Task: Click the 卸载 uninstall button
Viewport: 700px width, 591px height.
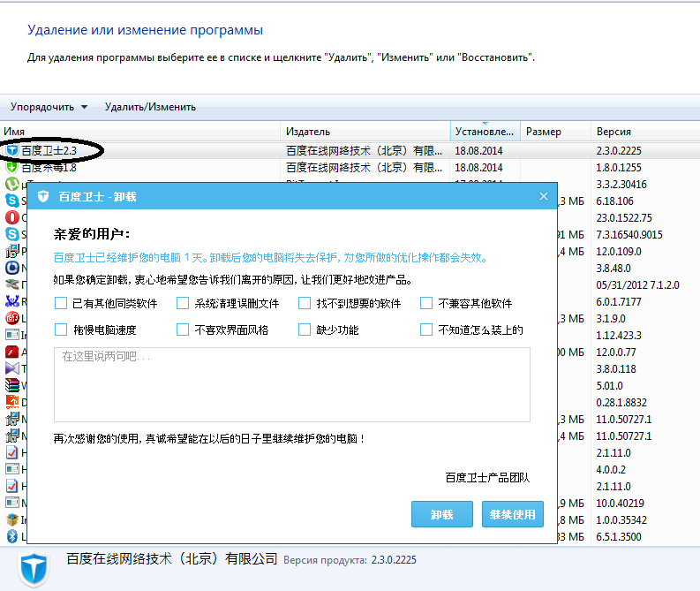Action: (442, 514)
